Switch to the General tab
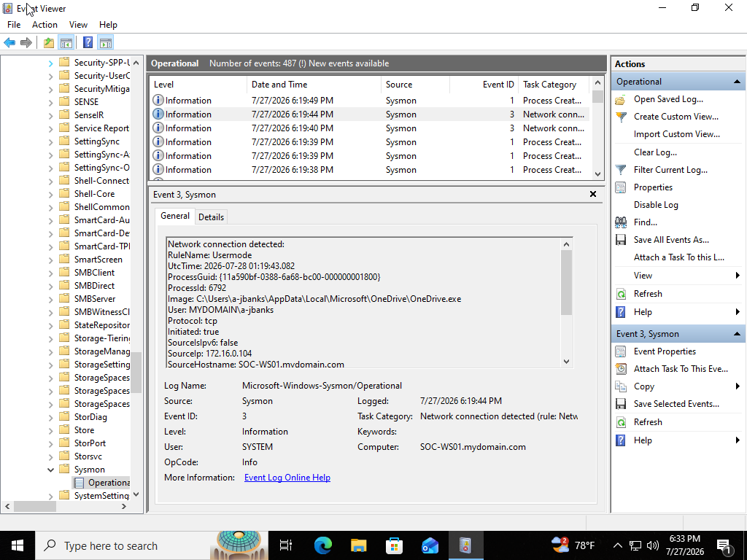747x560 pixels. (x=175, y=216)
